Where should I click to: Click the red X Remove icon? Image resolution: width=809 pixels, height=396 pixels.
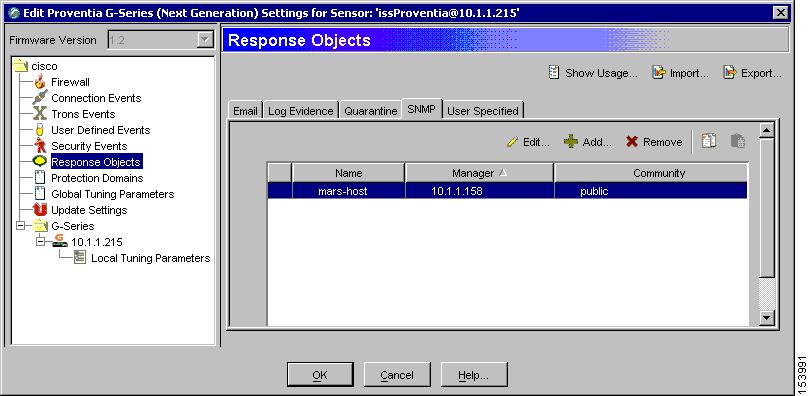coord(632,142)
